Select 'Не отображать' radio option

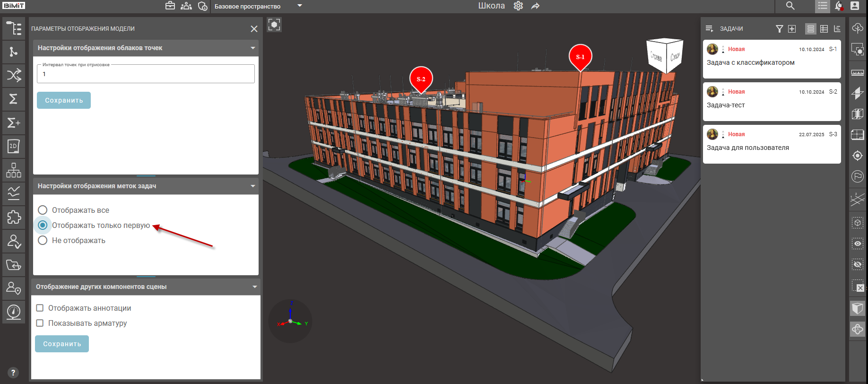click(43, 240)
